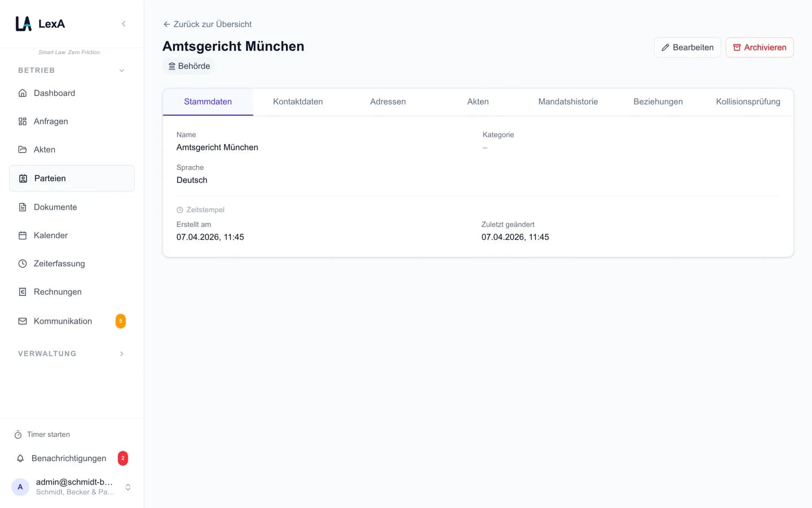Click the Timer starten stopwatch icon
This screenshot has height=508, width=812.
(x=18, y=435)
